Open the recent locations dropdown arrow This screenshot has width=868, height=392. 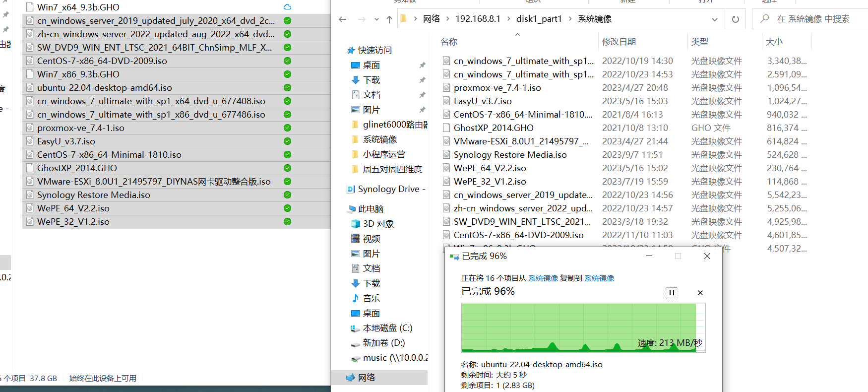(x=376, y=19)
